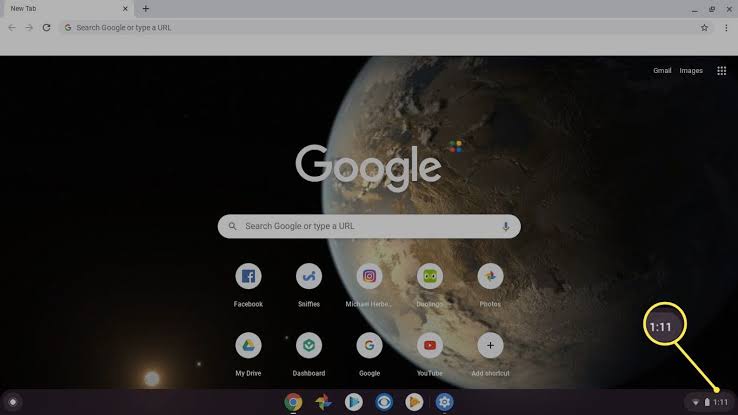Image resolution: width=738 pixels, height=415 pixels.
Task: Open a new tab with the plus button
Action: 146,9
